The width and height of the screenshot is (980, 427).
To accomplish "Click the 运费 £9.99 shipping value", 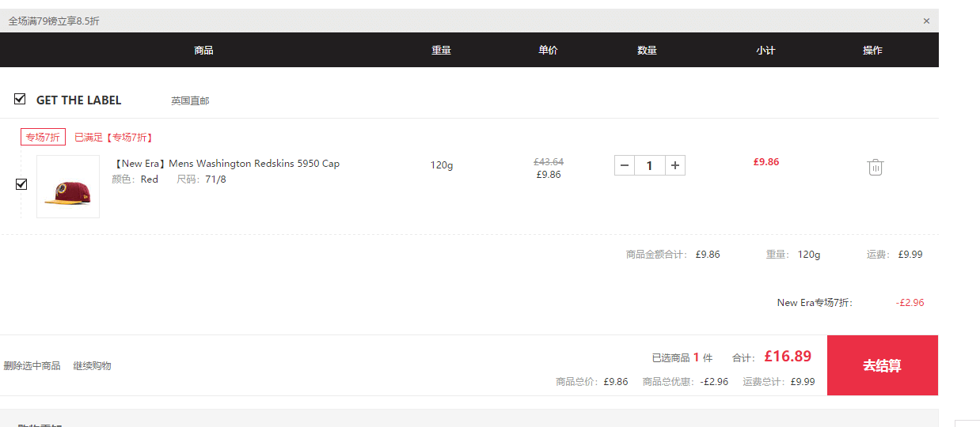I will pyautogui.click(x=910, y=255).
